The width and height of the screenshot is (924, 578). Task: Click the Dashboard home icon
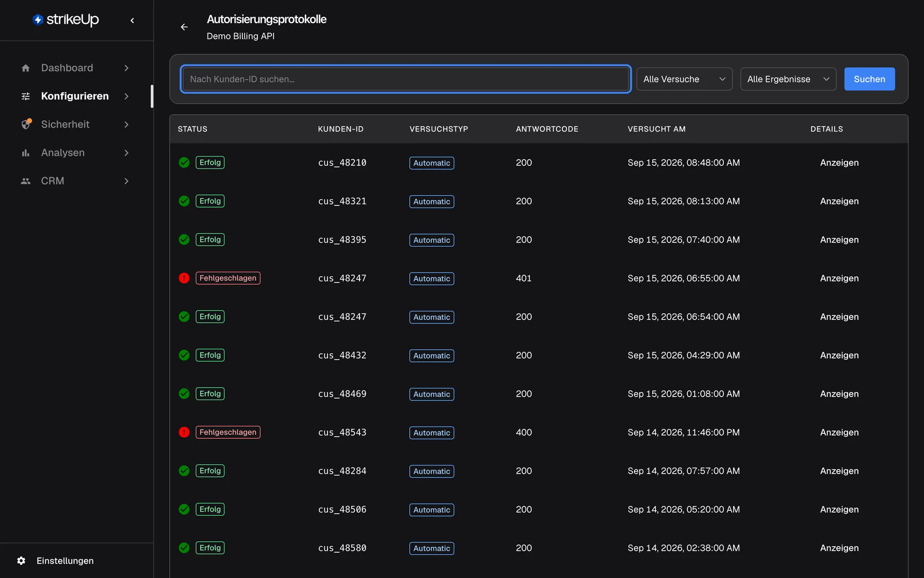[x=26, y=68]
